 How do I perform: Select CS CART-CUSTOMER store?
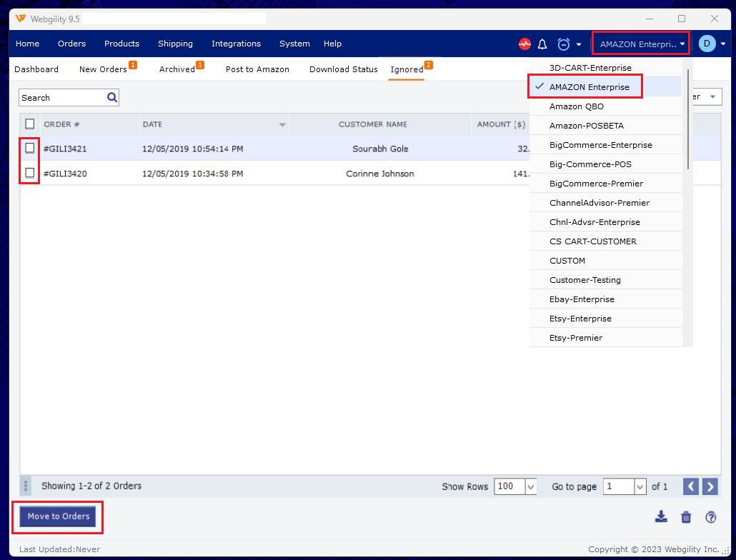(x=605, y=241)
